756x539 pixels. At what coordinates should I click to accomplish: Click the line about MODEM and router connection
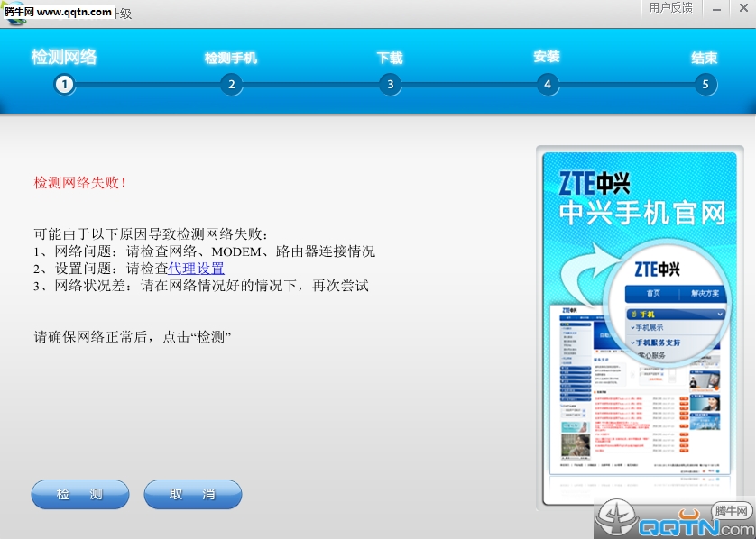pos(205,251)
